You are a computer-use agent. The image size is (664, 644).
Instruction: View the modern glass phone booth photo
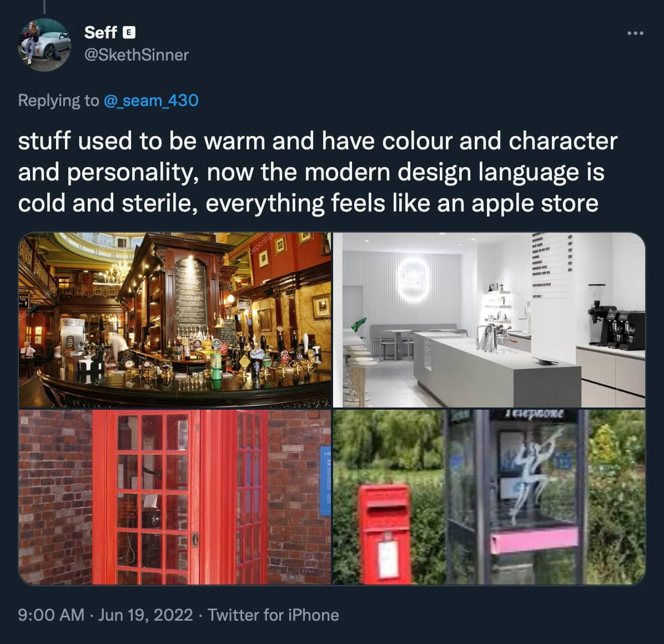coord(489,497)
